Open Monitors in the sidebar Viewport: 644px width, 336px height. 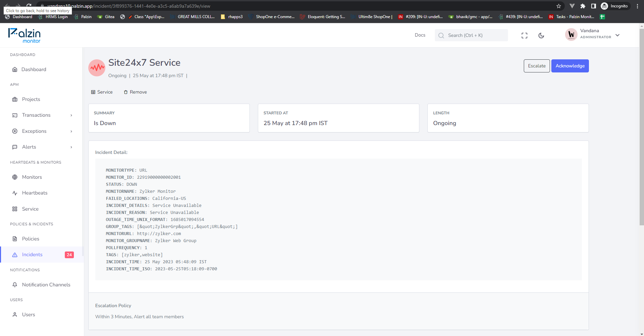32,177
